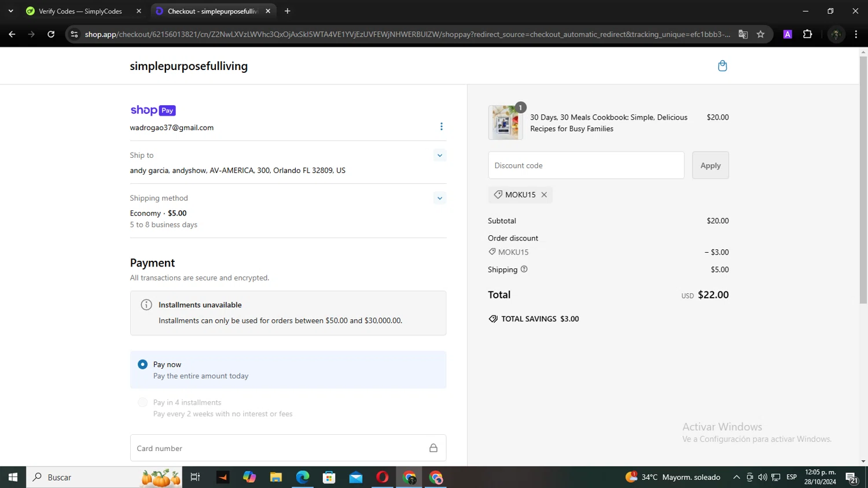
Task: Click the cookbook product title text
Action: tap(609, 123)
